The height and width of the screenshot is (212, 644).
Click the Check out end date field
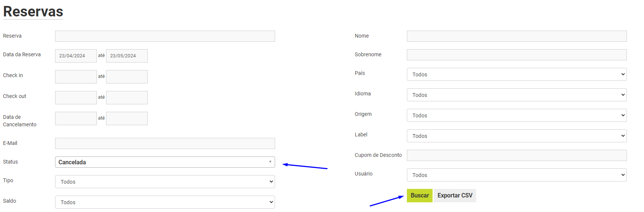pos(127,98)
